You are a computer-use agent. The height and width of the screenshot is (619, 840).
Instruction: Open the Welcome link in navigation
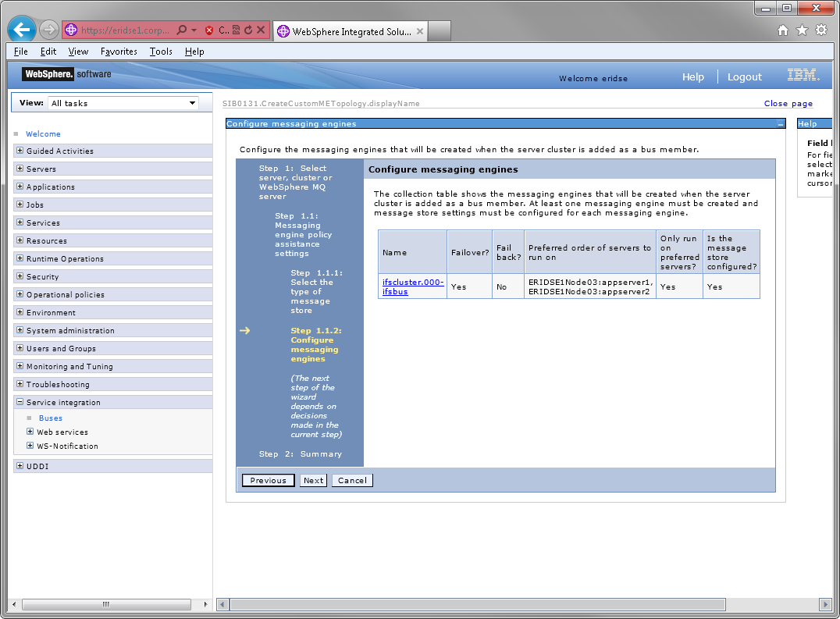(x=44, y=133)
